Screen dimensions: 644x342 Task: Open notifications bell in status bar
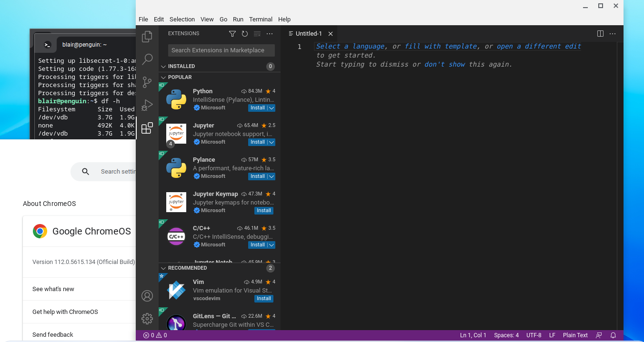(x=614, y=335)
